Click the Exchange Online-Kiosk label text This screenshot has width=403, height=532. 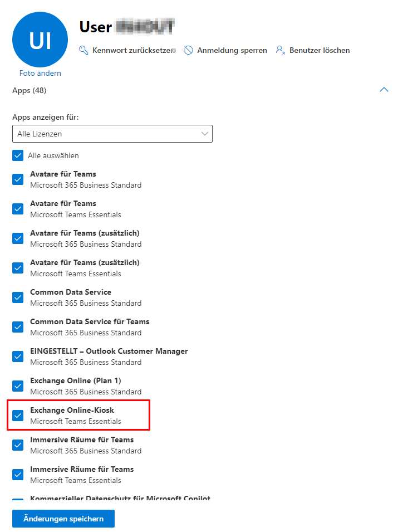coord(72,410)
